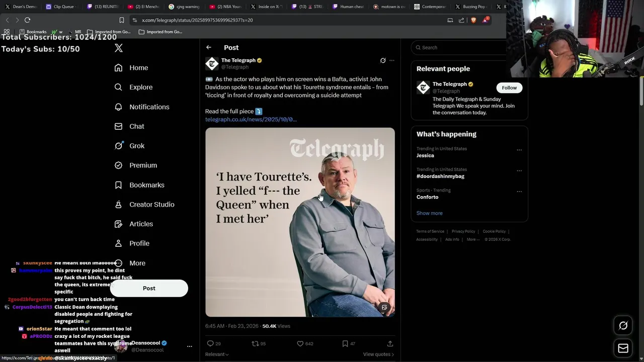Open the Terms of Service link

point(430,231)
